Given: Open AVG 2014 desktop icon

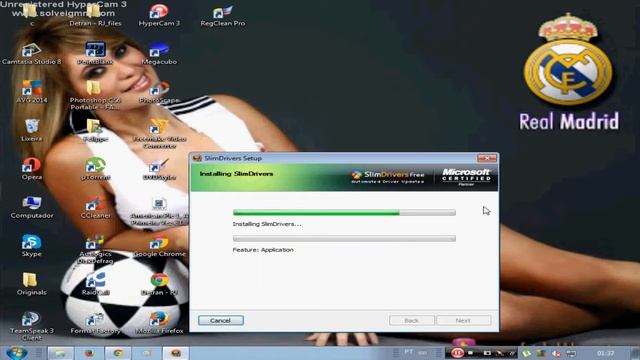Looking at the screenshot, I should [x=31, y=92].
